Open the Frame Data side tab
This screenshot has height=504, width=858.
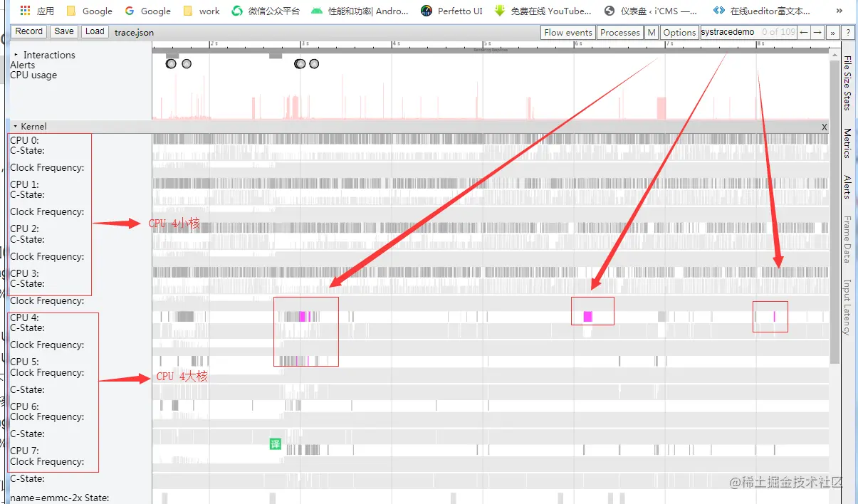tap(847, 239)
